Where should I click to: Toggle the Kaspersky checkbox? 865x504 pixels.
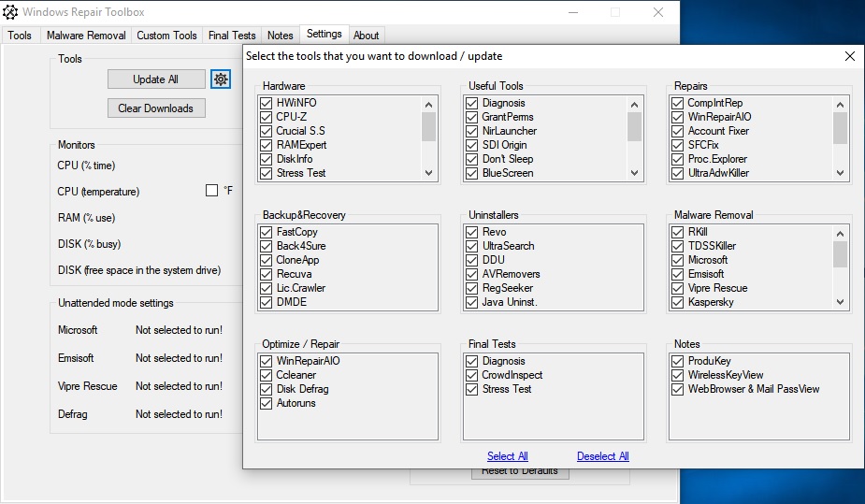(677, 302)
